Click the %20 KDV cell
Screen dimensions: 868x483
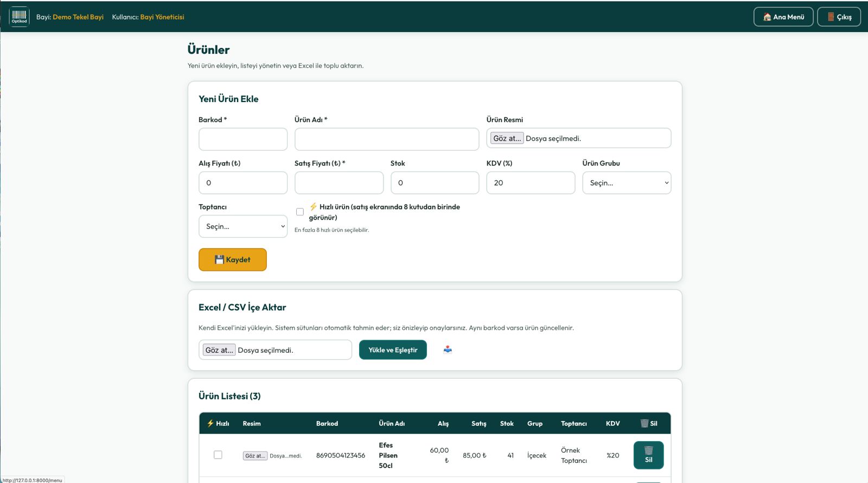(613, 455)
